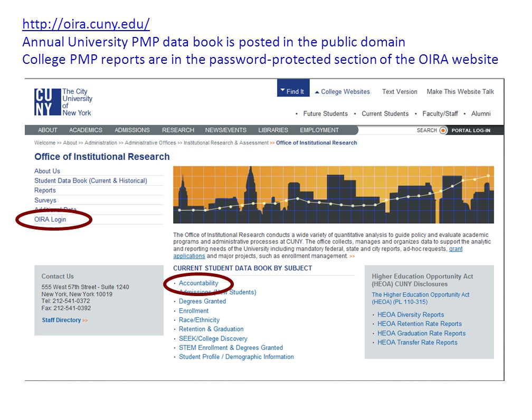Image resolution: width=532 pixels, height=420 pixels.
Task: Open HEOA Diversity Reports
Action: [x=411, y=315]
